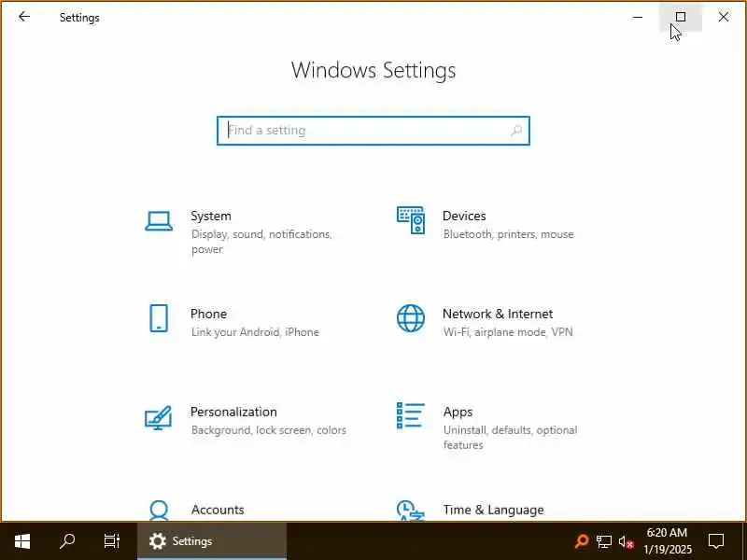
Task: Click "Wi-Fi, airplane mode, VPN" description
Action: point(508,332)
